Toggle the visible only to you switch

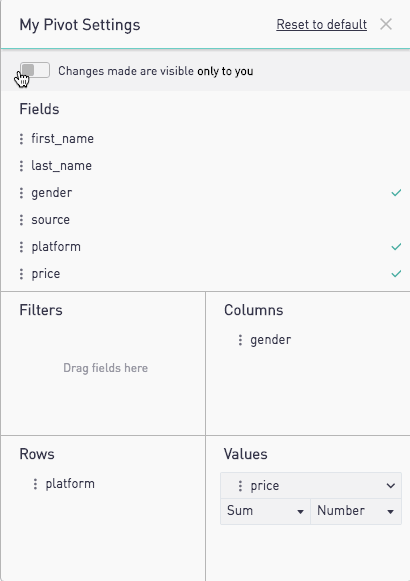[x=35, y=70]
